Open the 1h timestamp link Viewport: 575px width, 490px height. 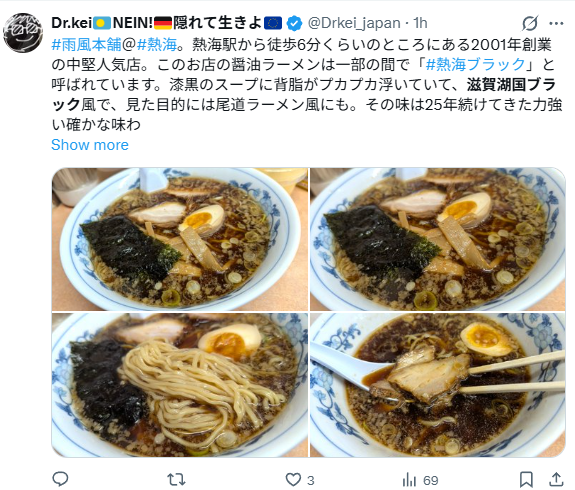[420, 23]
